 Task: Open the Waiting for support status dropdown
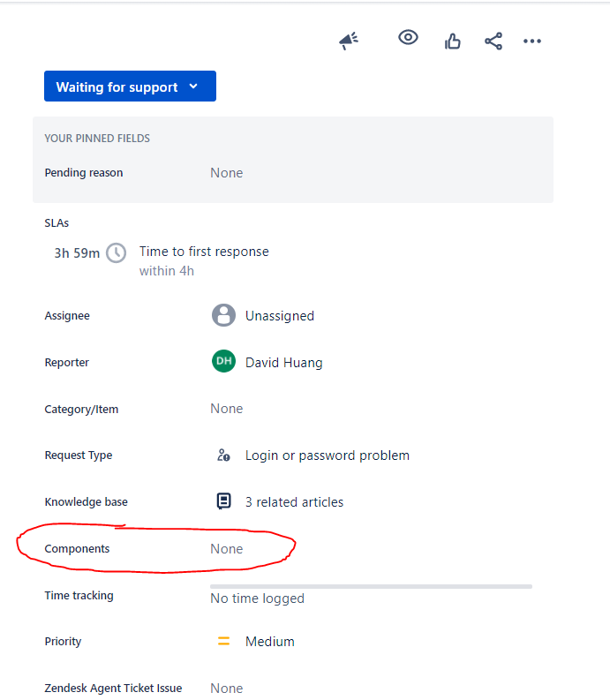click(x=130, y=87)
